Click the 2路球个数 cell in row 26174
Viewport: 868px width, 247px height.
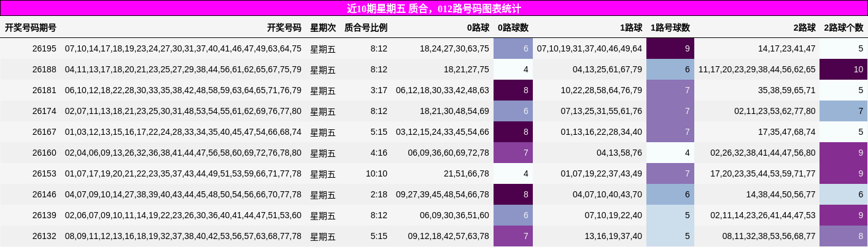coord(843,111)
